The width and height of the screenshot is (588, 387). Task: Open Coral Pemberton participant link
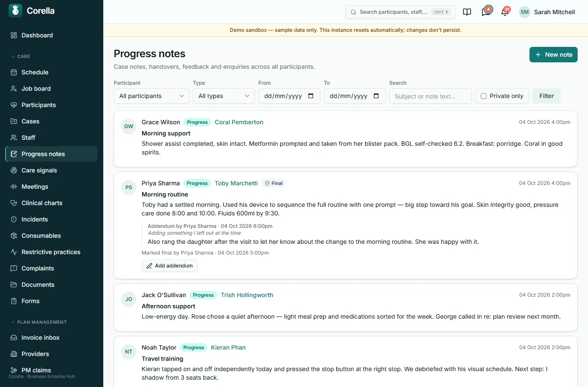tap(239, 122)
